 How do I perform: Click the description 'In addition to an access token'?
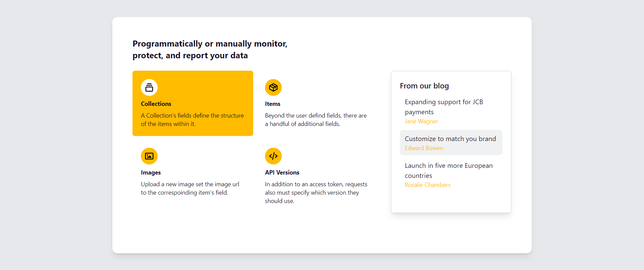pyautogui.click(x=316, y=193)
